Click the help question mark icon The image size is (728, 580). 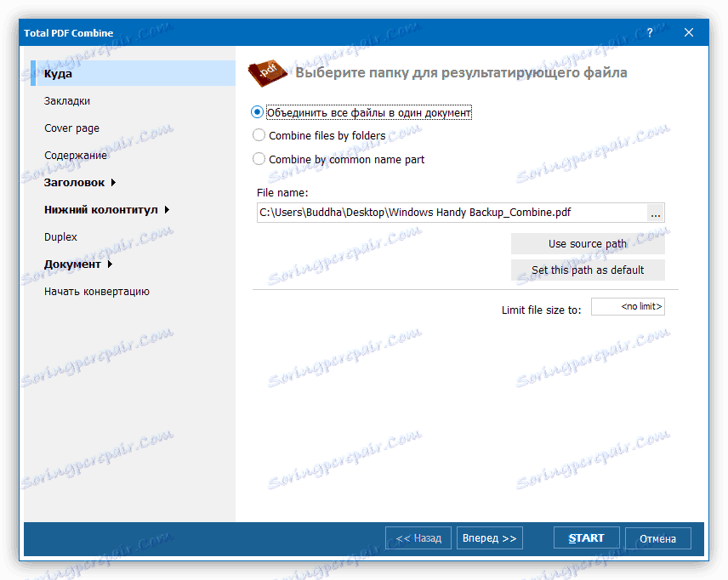(x=650, y=32)
